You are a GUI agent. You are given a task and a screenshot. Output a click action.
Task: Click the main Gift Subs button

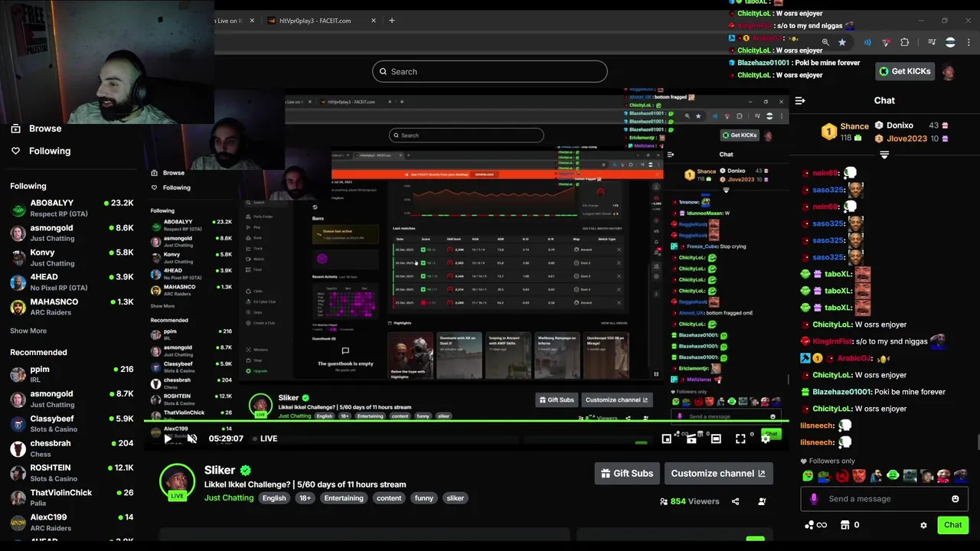click(x=627, y=474)
